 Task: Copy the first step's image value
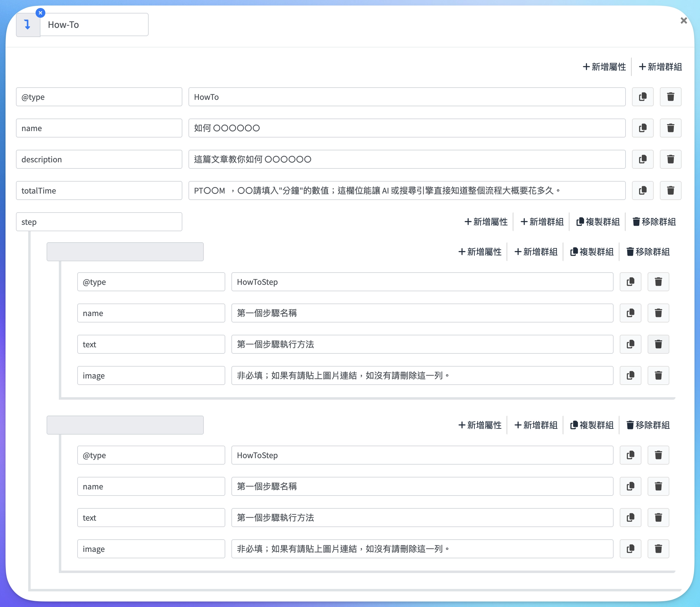630,375
